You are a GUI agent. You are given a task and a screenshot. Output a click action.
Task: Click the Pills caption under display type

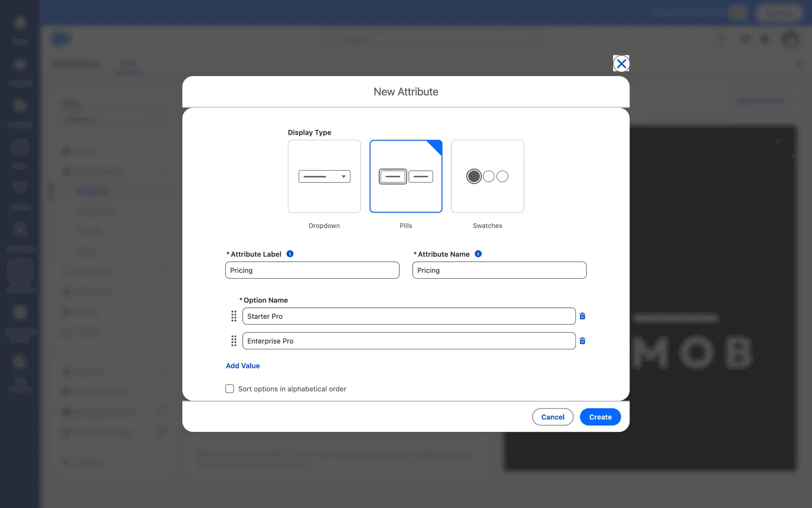[406, 226]
